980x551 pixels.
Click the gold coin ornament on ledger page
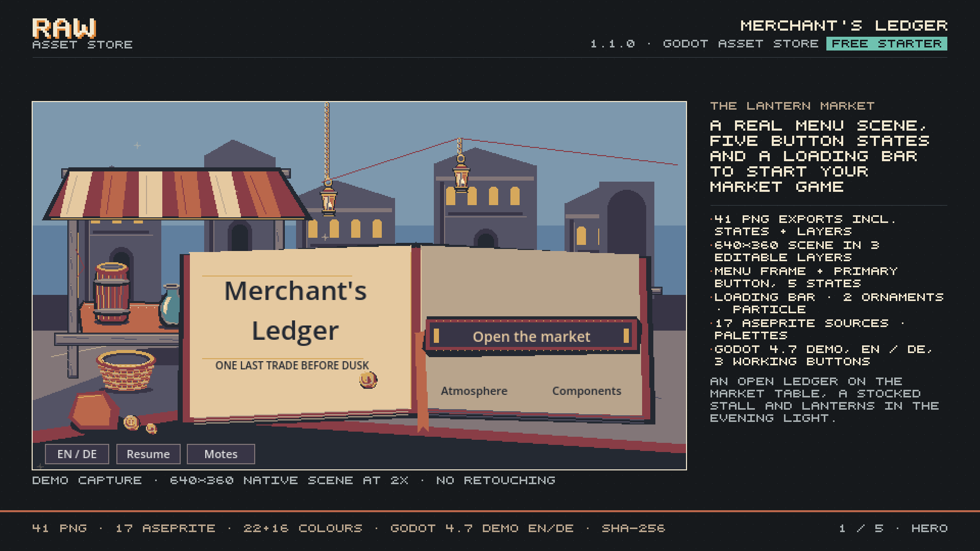pos(368,380)
